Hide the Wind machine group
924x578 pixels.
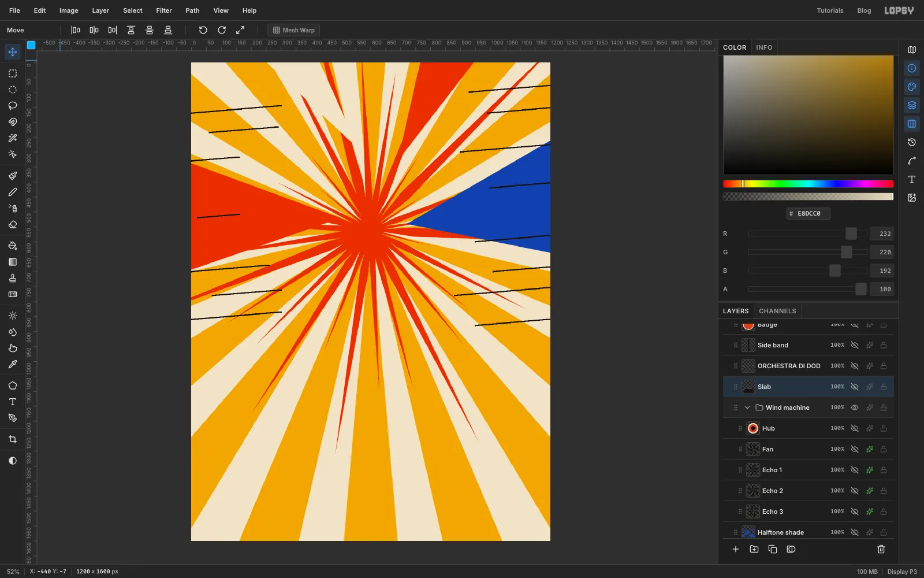click(855, 407)
